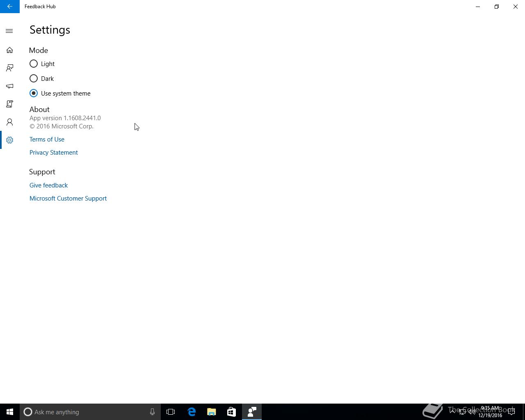
Task: Choose Use system theme option
Action: (x=60, y=93)
